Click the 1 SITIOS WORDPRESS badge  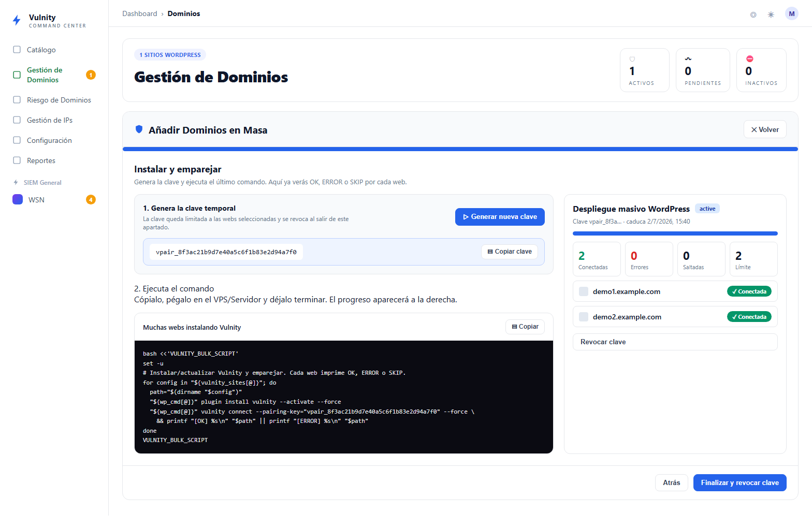[x=170, y=55]
